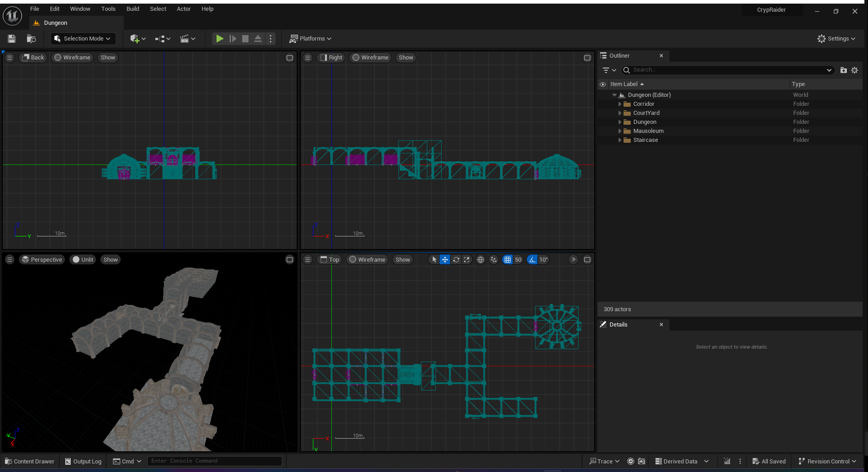Click the Outliner search field

coord(728,70)
